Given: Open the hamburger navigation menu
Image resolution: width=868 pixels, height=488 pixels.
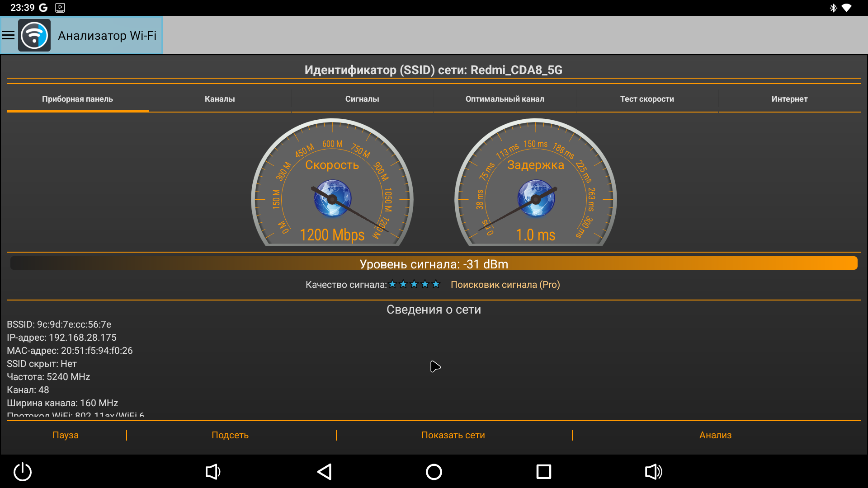Looking at the screenshot, I should click(x=8, y=35).
